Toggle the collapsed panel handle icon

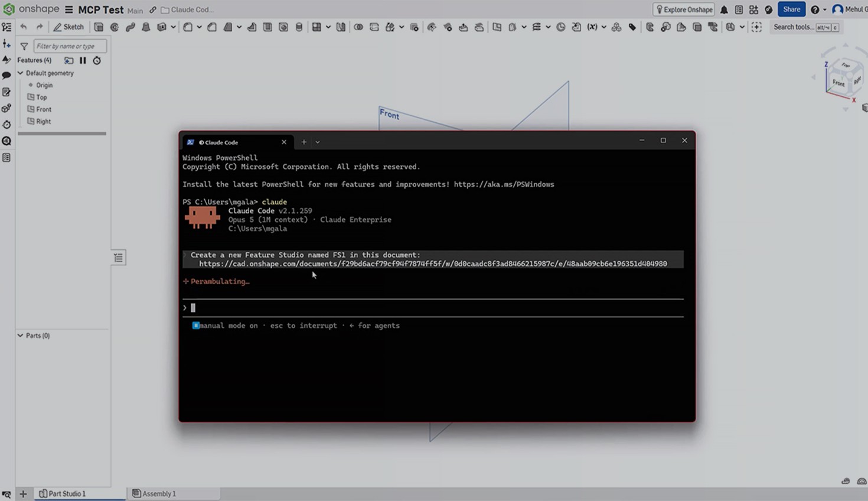point(119,258)
